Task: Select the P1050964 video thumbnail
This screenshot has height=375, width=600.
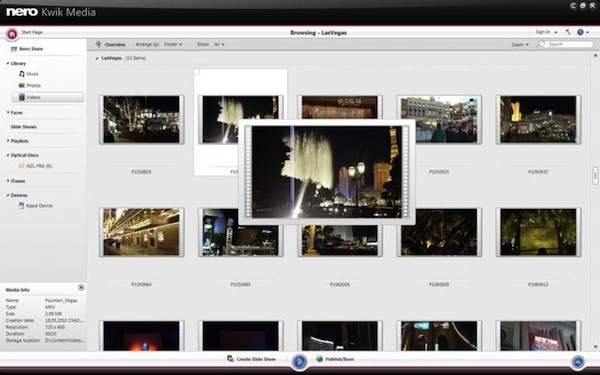Action: tap(142, 232)
